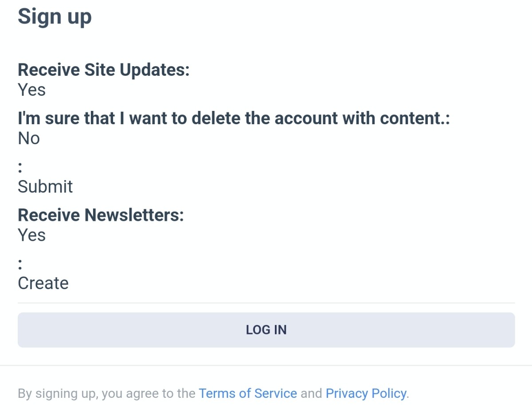Click the colon above Create

(20, 264)
